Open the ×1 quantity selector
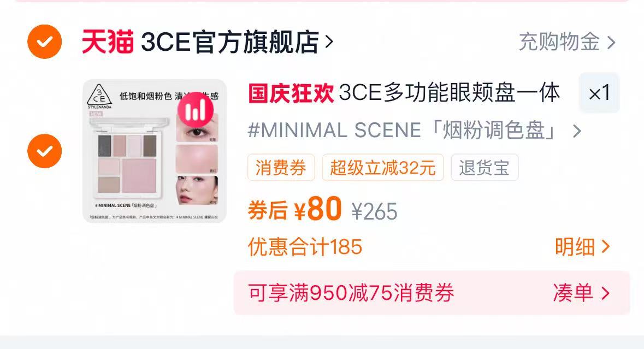644x349 pixels. click(x=599, y=93)
